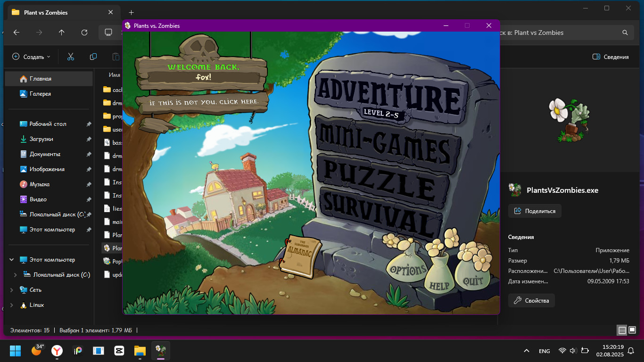Add a new Explorer tab
This screenshot has width=644, height=362.
tap(132, 12)
